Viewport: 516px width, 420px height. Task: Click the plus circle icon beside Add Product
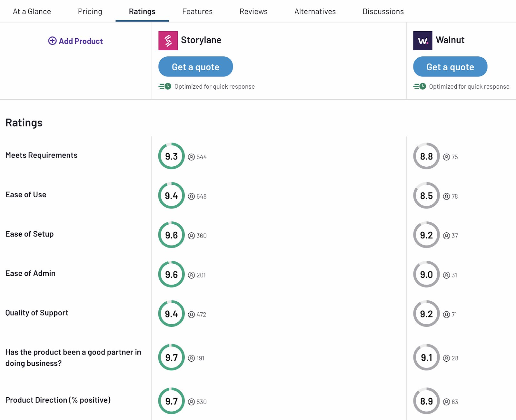coord(52,41)
